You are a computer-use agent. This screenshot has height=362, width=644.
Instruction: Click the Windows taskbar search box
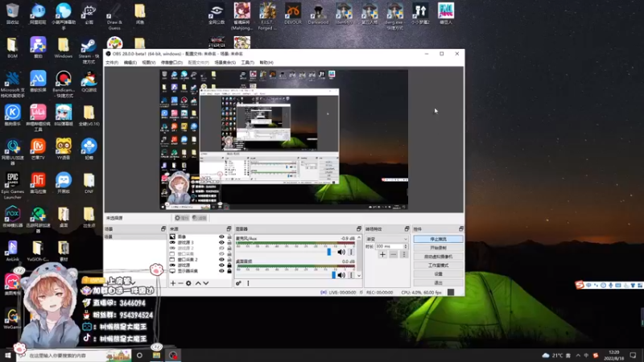pos(74,356)
